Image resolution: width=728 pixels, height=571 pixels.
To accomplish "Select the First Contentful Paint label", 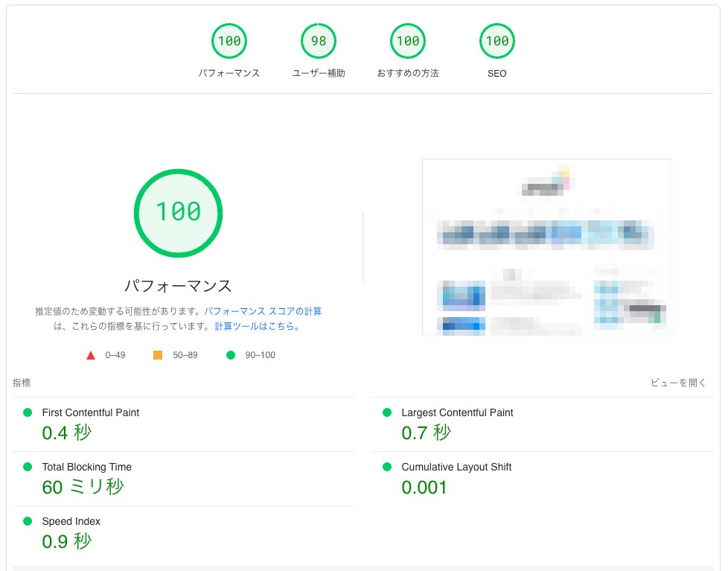I will click(x=91, y=412).
